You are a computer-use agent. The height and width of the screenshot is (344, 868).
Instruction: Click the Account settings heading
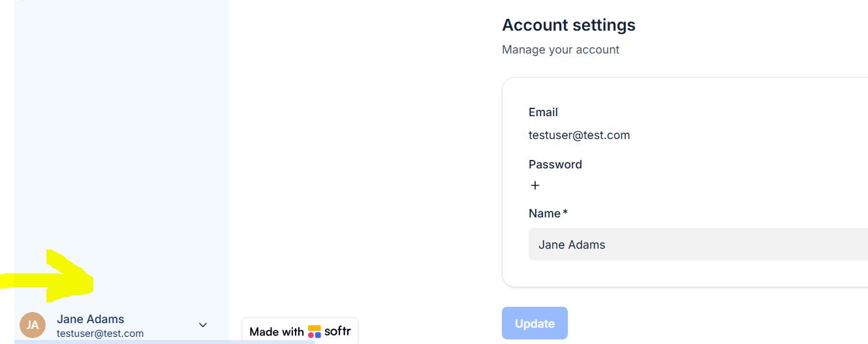[568, 25]
